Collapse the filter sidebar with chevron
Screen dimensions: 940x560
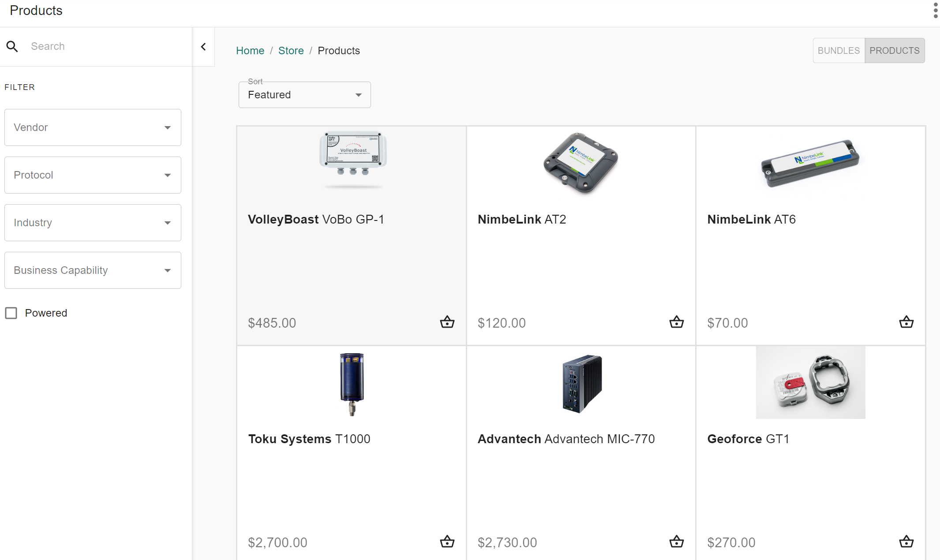pyautogui.click(x=203, y=47)
